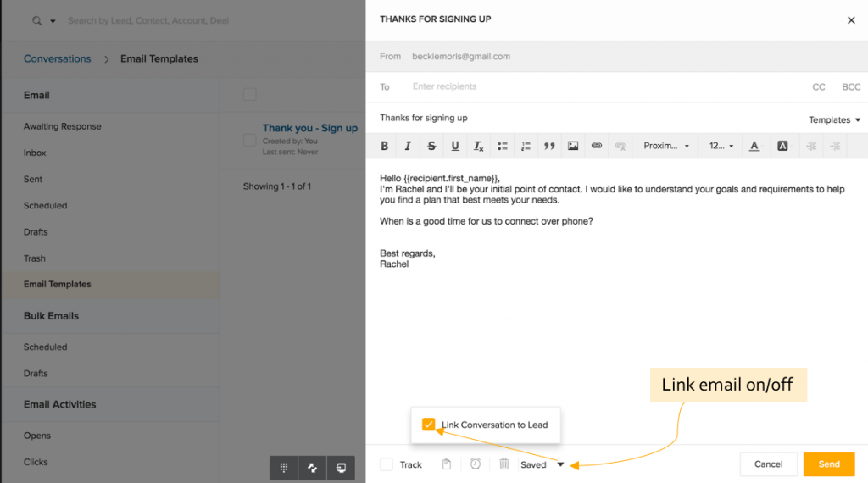Expand the search filter dropdown arrow
Screen dimensions: 868x483
tap(53, 21)
